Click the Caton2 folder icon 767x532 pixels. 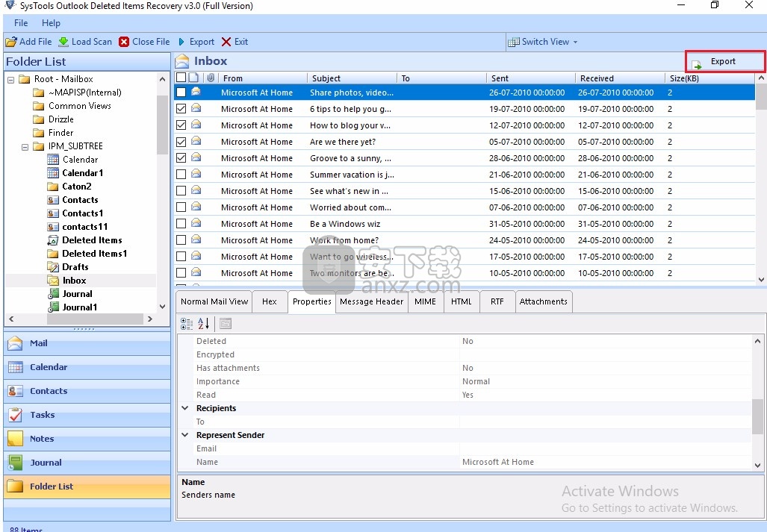53,187
